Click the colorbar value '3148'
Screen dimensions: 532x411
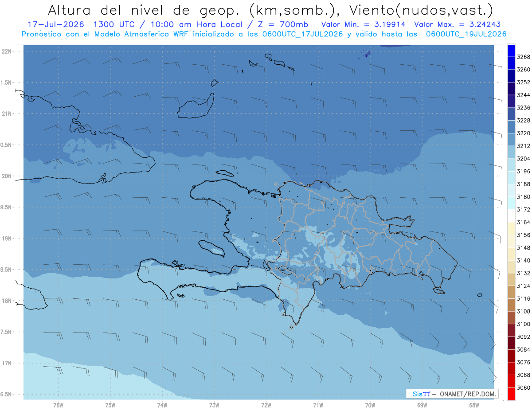point(524,248)
